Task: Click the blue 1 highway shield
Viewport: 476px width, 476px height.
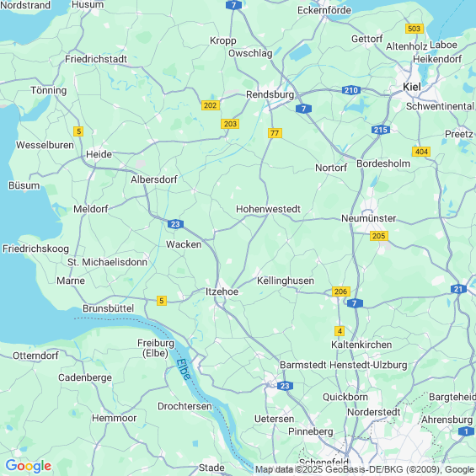Action: pos(466,431)
